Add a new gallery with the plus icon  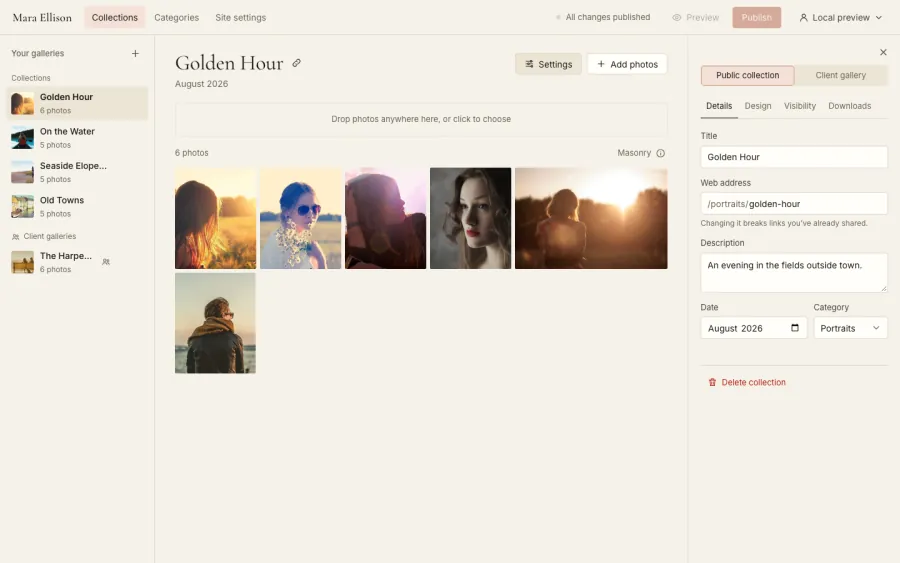(x=135, y=53)
